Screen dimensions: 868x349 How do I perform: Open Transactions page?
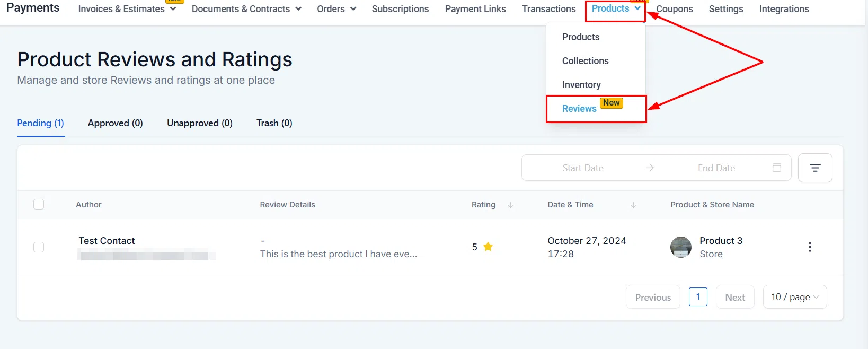pos(548,9)
